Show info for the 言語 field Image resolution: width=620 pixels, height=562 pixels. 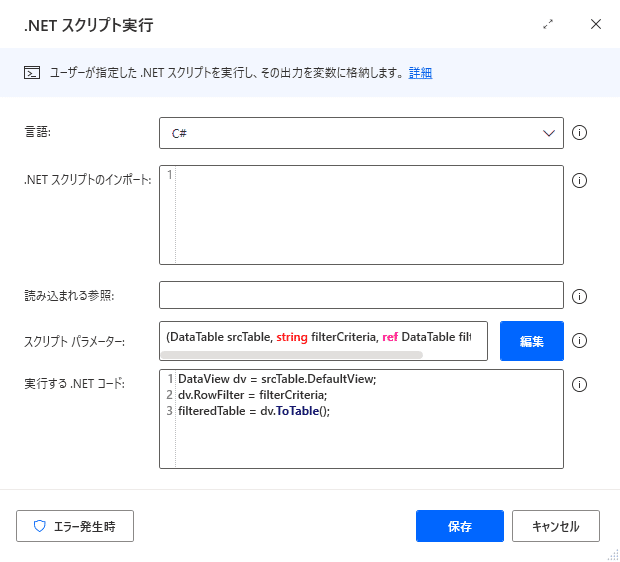pyautogui.click(x=579, y=132)
